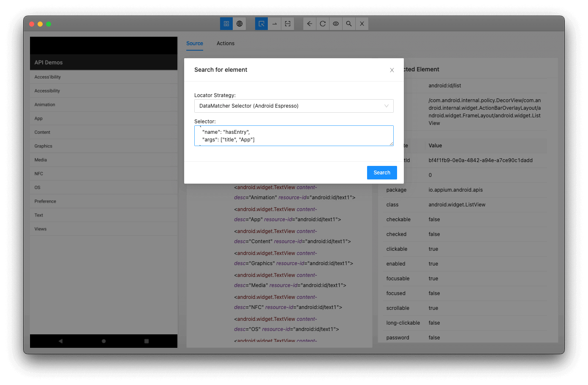Refresh the source and screenshot
The image size is (588, 385).
click(323, 24)
